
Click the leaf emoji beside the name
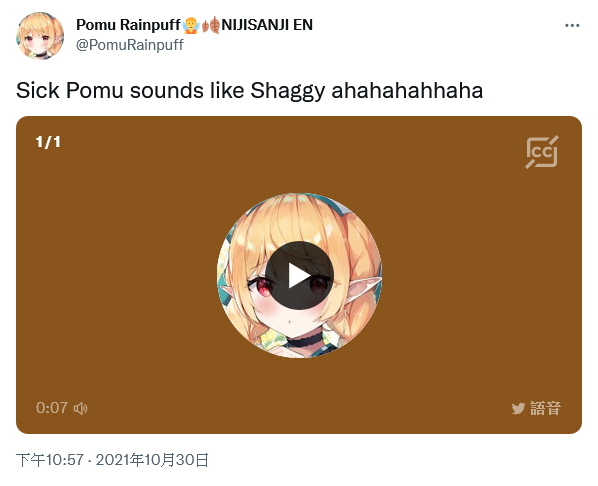coord(211,25)
